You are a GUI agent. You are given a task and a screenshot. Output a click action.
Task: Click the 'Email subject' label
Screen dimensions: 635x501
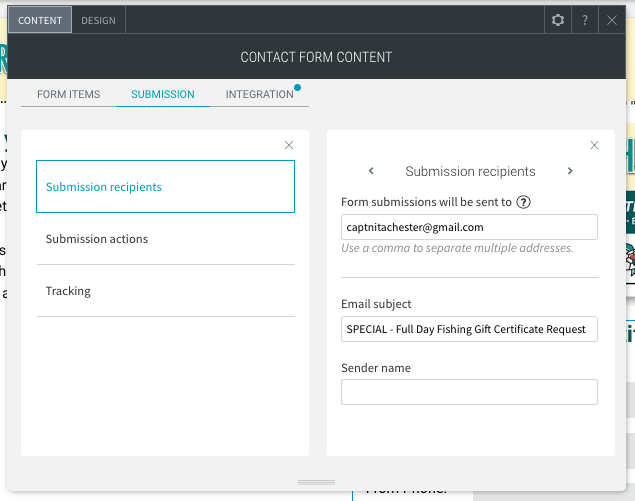[x=376, y=304]
